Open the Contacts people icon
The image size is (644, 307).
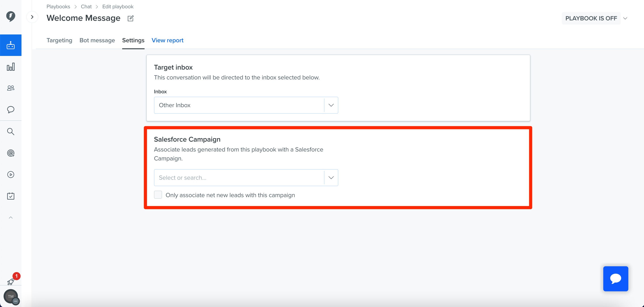[x=11, y=88]
